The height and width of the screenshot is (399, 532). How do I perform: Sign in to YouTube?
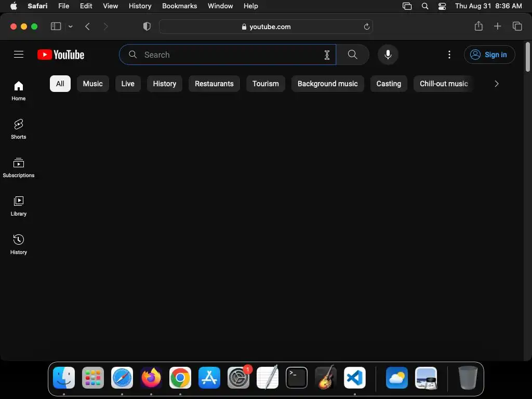click(489, 54)
